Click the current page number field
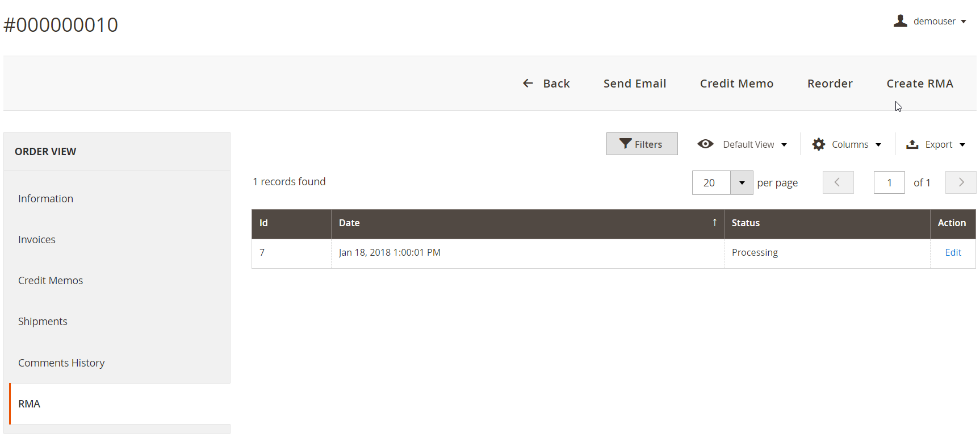980x437 pixels. coord(889,182)
